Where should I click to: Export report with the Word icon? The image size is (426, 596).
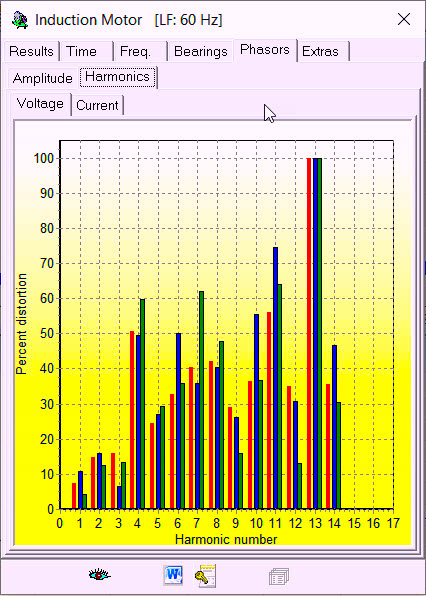point(173,575)
